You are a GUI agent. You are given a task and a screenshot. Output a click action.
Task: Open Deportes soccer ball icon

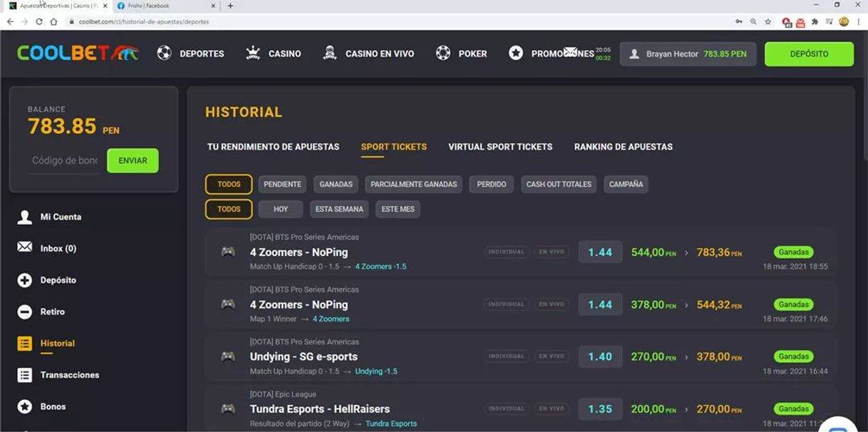click(165, 53)
